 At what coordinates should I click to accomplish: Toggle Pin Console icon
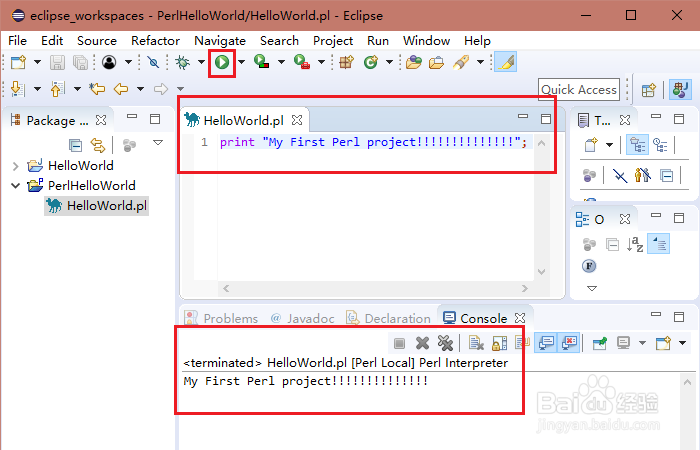[x=600, y=343]
